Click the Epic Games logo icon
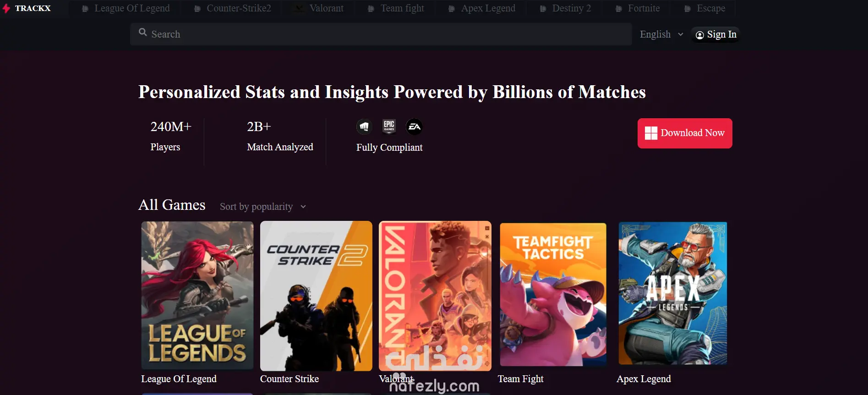The image size is (868, 395). tap(389, 126)
